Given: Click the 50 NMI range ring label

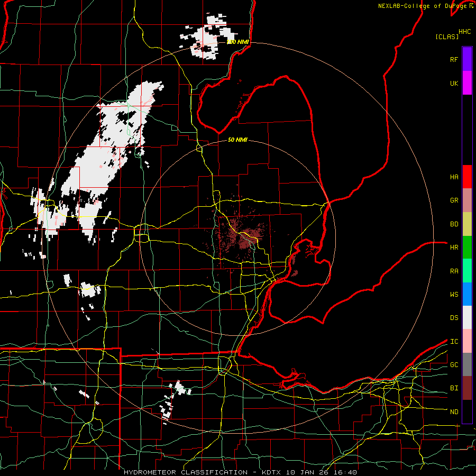Looking at the screenshot, I should point(237,140).
